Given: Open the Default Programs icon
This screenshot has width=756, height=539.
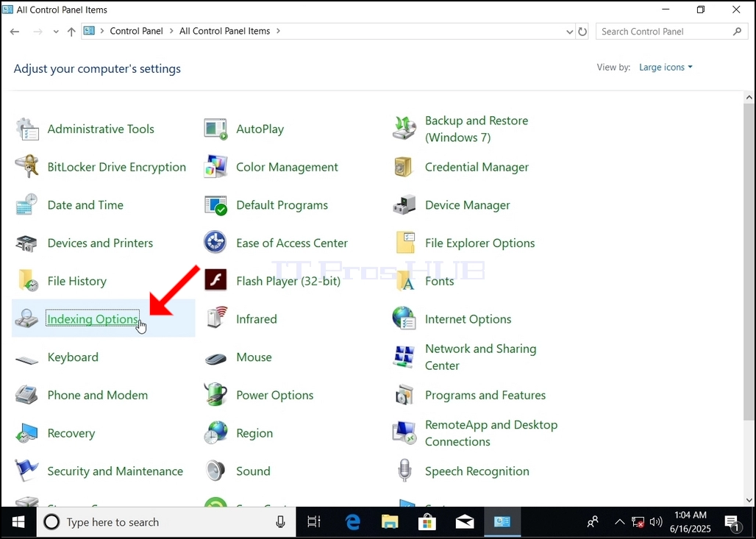Looking at the screenshot, I should coord(215,205).
